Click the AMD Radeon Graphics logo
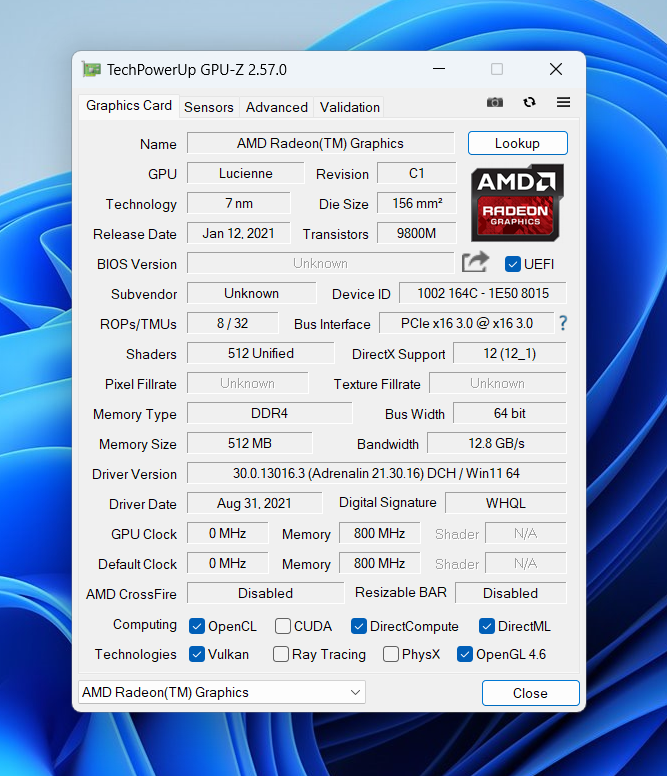The width and height of the screenshot is (667, 776). (x=517, y=203)
